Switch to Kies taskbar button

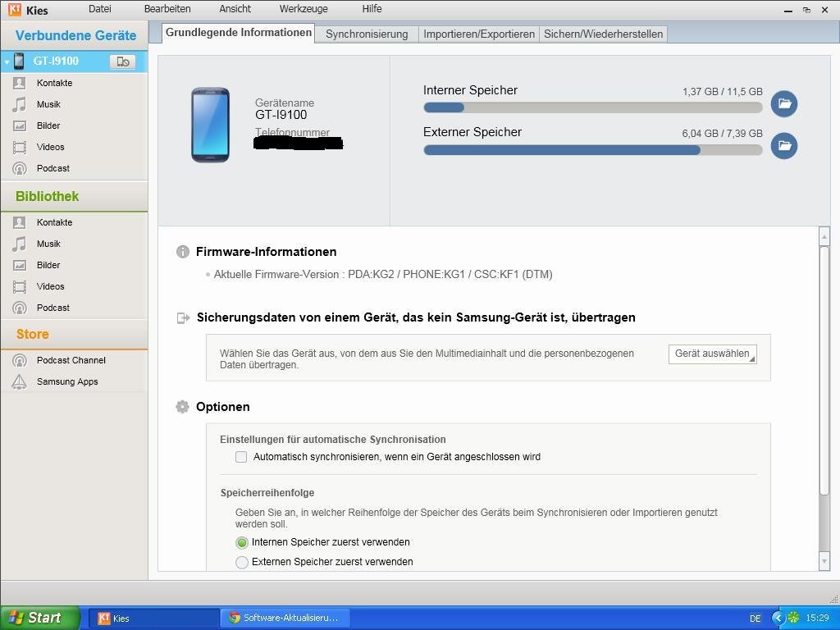point(153,618)
